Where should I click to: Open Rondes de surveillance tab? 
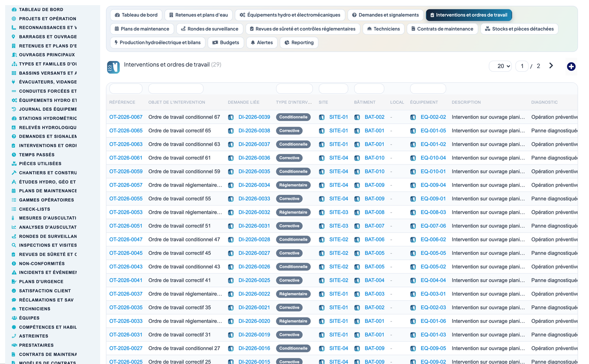point(210,29)
